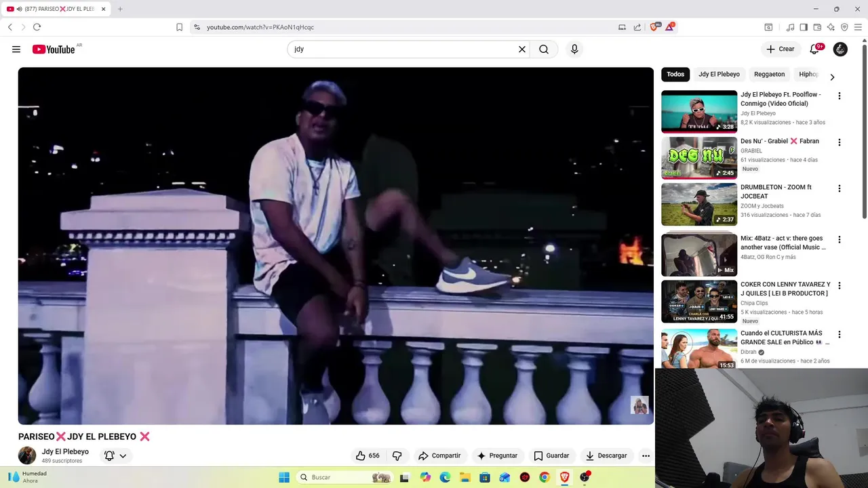Open the Windows Start menu
The height and width of the screenshot is (488, 868).
(x=284, y=477)
